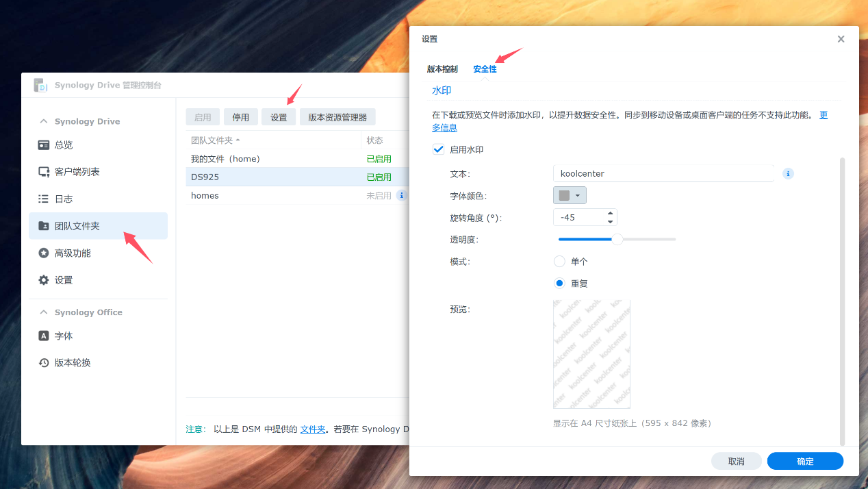Select the 重复 mode radio button
The width and height of the screenshot is (868, 489).
(559, 284)
